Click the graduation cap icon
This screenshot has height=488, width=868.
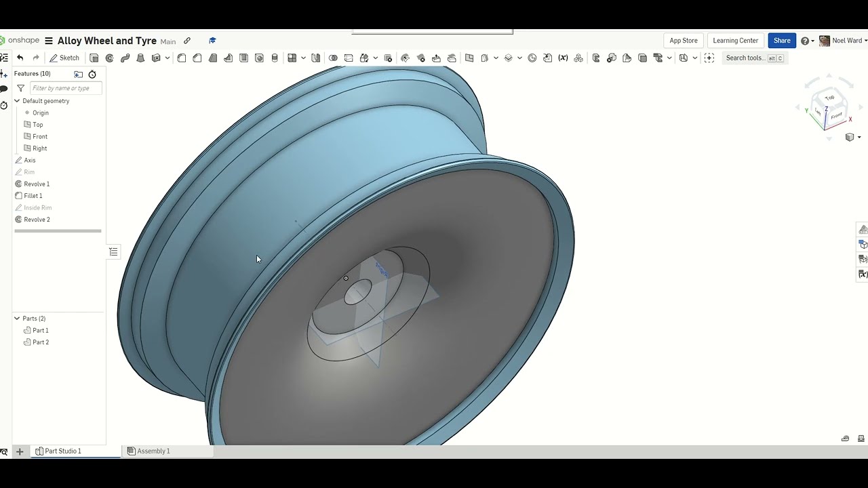coord(212,41)
